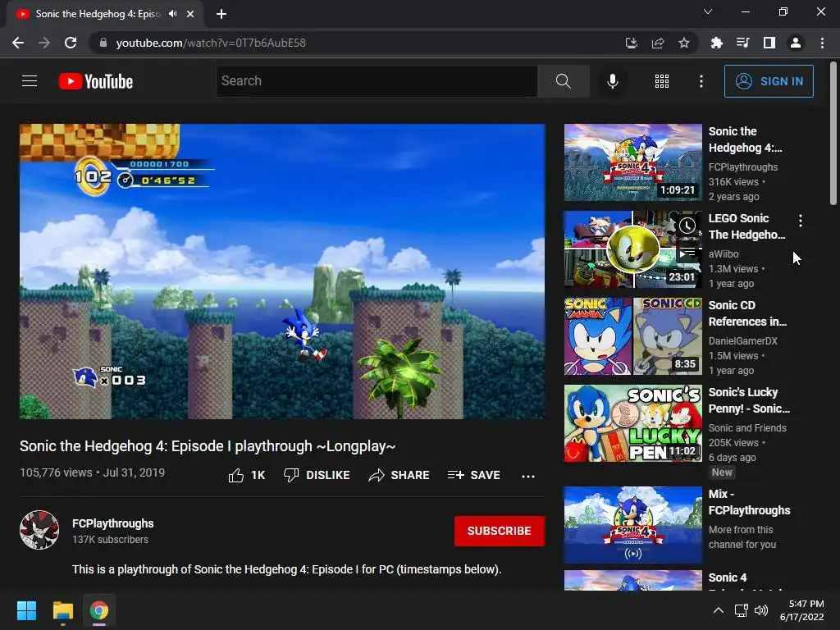Focus the YouTube Search field
This screenshot has height=630, width=840.
click(x=377, y=81)
